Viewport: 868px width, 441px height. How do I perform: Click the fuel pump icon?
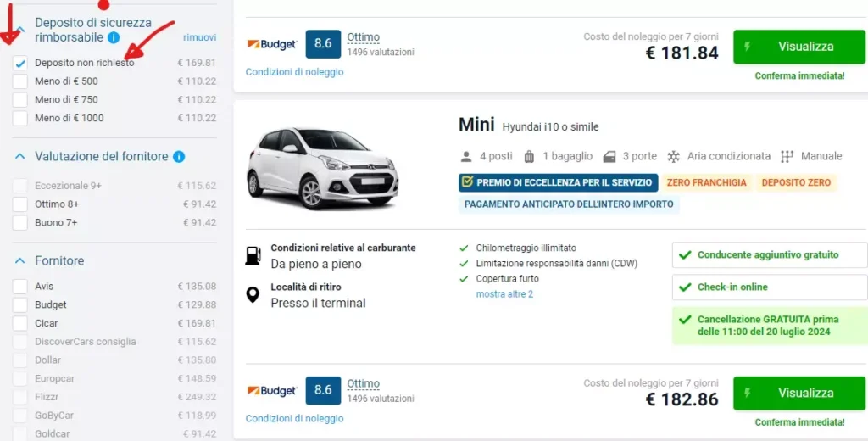tap(253, 256)
